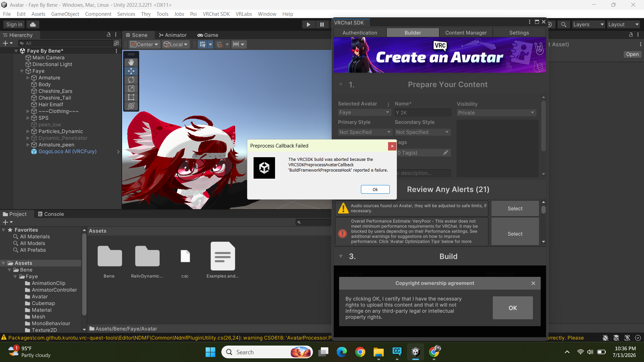Open the snap increment settings icon
644x362 pixels.
click(236, 44)
